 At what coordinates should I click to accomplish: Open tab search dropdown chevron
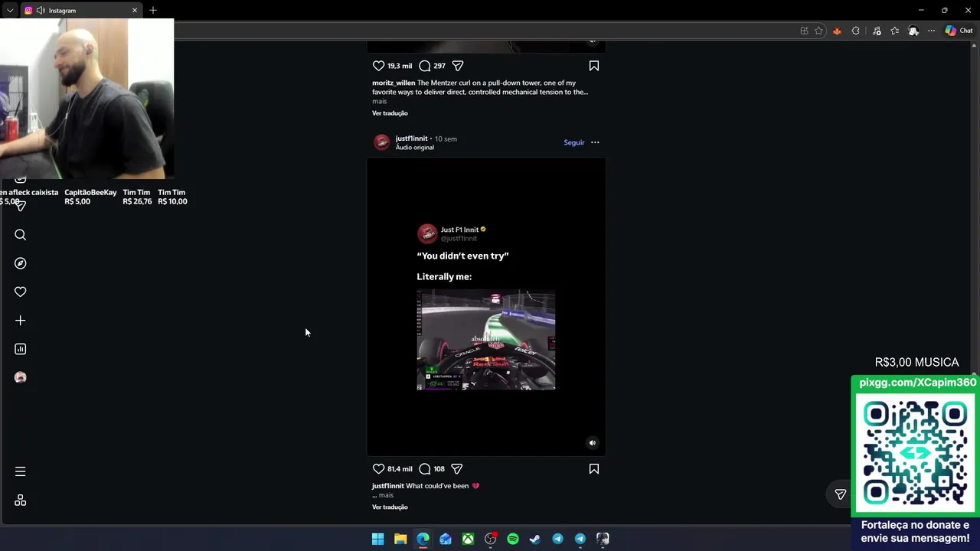pos(10,11)
